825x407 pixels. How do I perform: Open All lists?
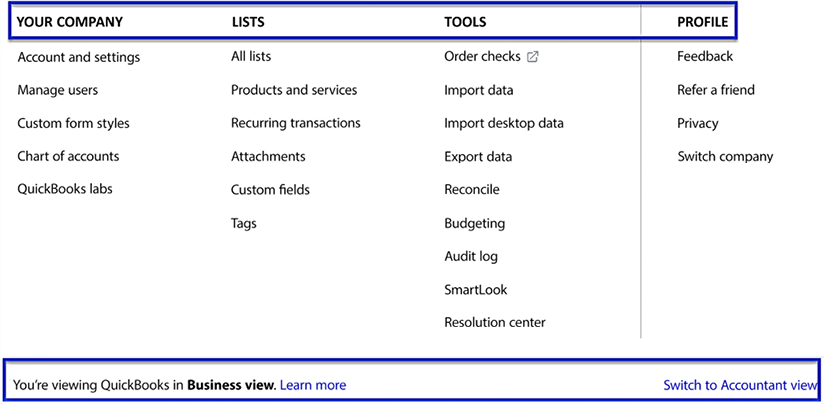point(251,56)
